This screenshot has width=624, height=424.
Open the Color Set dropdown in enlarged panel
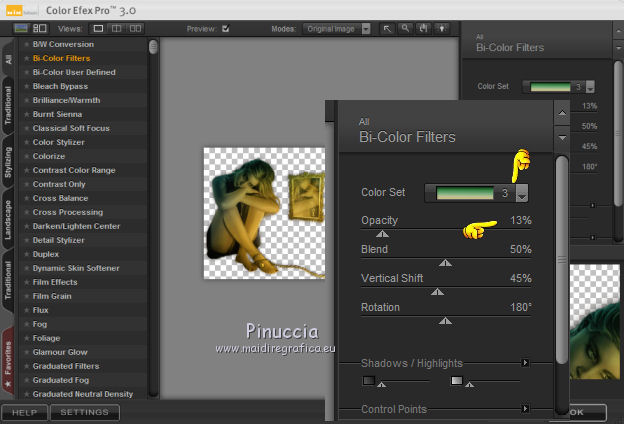coord(522,193)
